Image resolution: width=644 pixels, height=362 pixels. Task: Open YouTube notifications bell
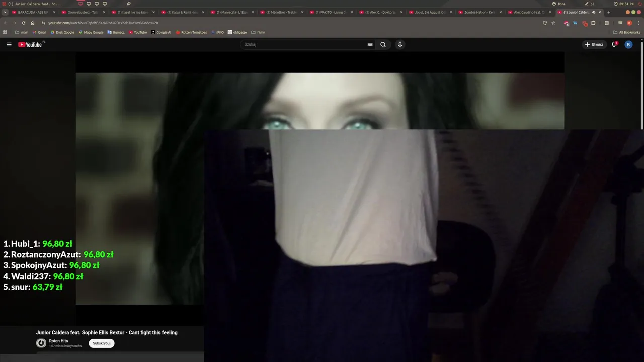pos(614,44)
